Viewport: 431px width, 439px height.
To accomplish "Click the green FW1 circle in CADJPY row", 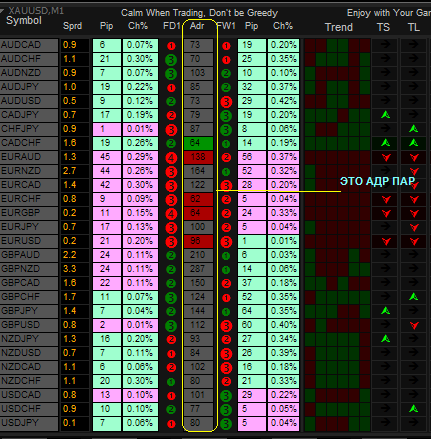I will click(x=226, y=116).
